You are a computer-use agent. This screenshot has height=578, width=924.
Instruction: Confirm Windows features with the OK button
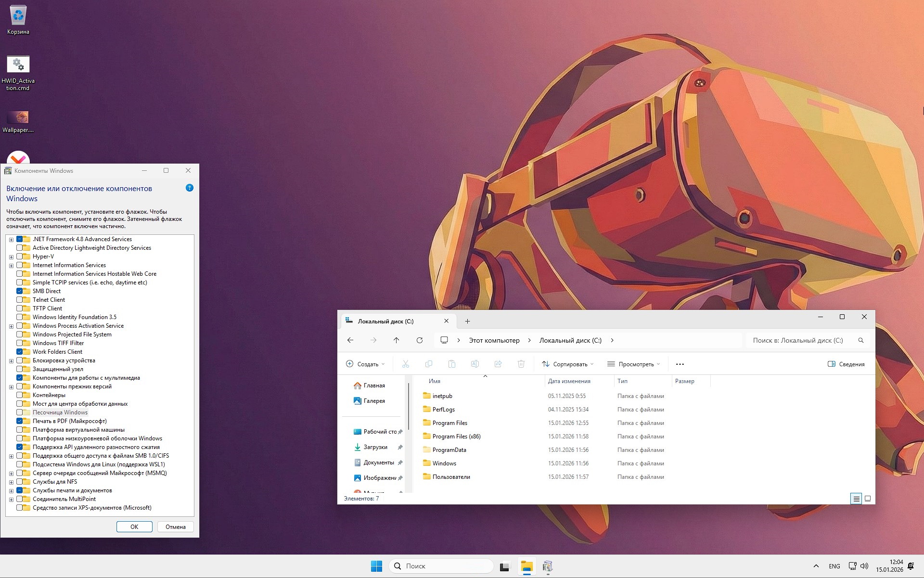click(134, 527)
